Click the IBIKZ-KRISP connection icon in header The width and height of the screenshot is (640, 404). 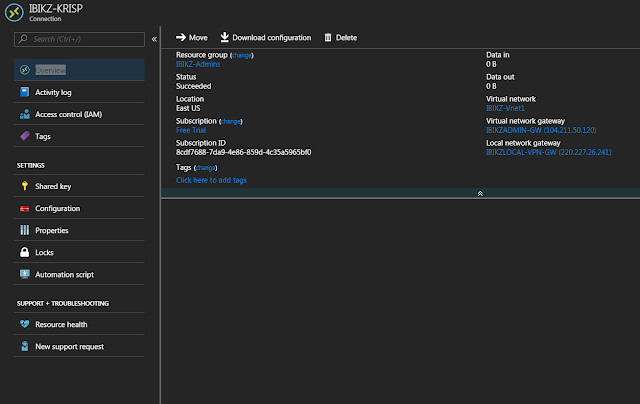[14, 12]
